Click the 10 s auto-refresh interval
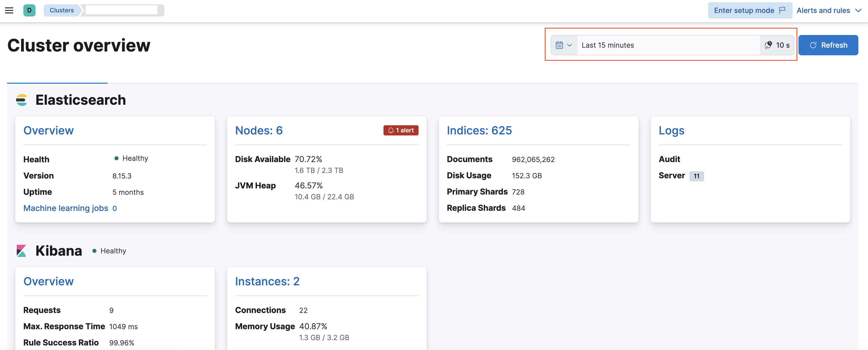Image resolution: width=868 pixels, height=350 pixels. pyautogui.click(x=777, y=45)
